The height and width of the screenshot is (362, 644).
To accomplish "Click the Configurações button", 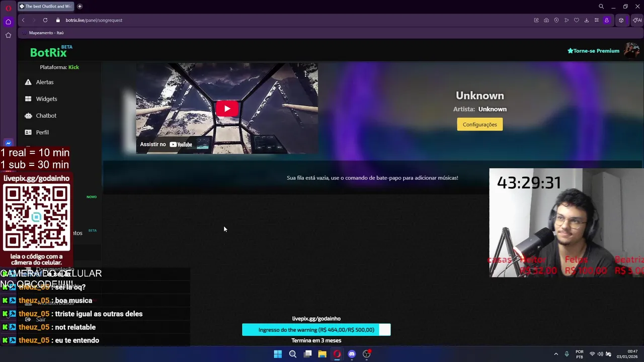I will point(479,124).
